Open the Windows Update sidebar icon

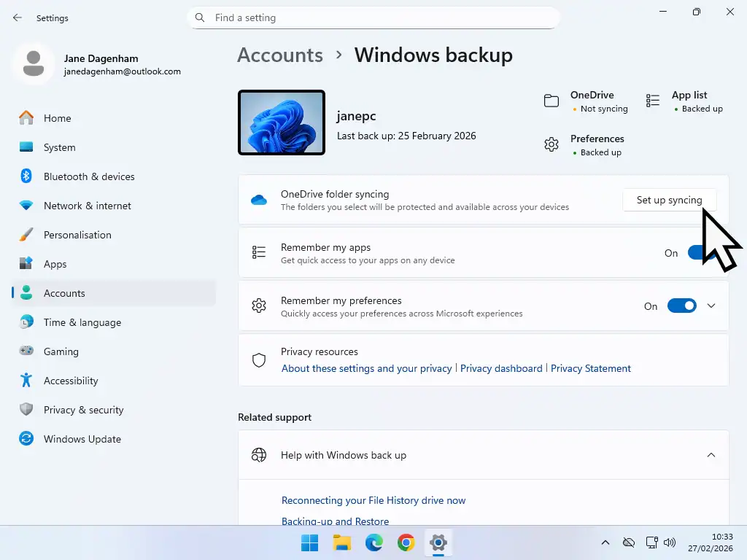coord(26,439)
